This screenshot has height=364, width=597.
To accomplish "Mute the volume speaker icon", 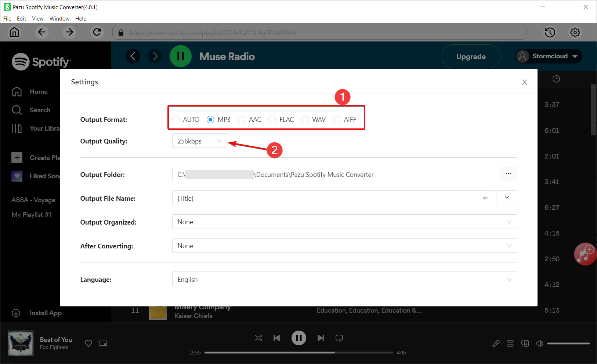I will [x=540, y=343].
